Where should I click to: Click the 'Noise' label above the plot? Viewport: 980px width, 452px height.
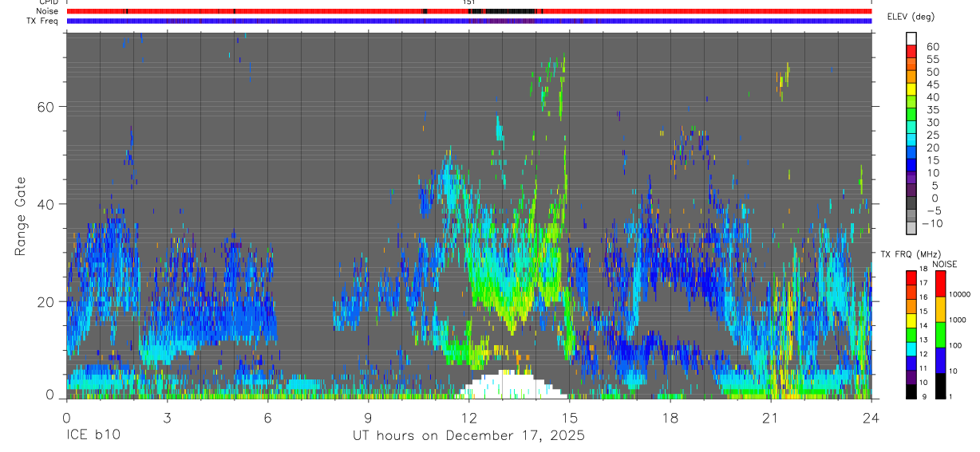48,11
